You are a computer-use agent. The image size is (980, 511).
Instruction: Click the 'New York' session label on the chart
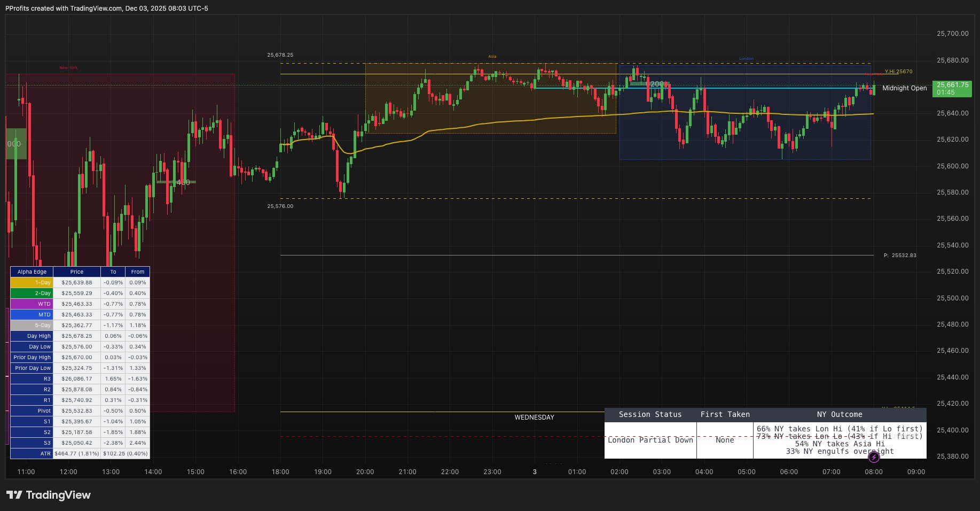click(x=69, y=67)
